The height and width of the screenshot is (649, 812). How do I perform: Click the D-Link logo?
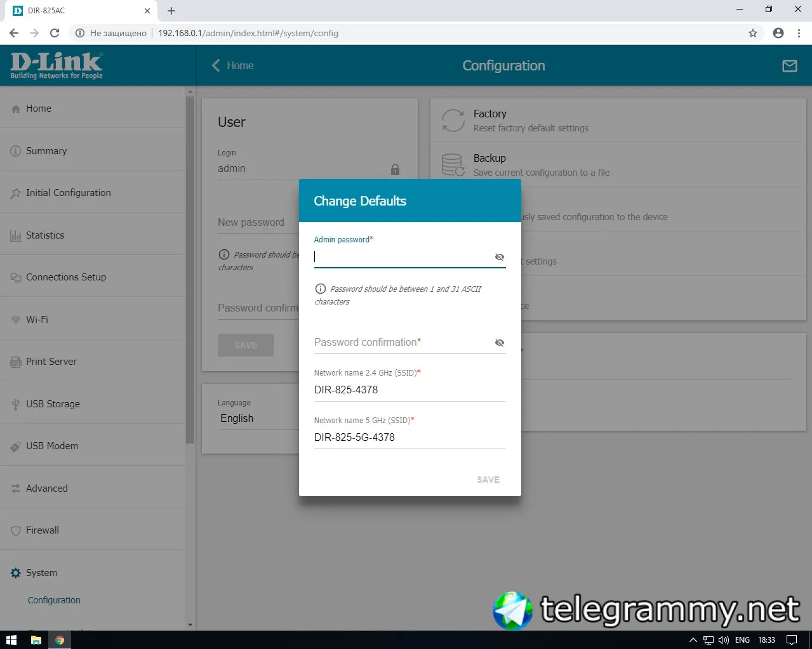point(56,65)
